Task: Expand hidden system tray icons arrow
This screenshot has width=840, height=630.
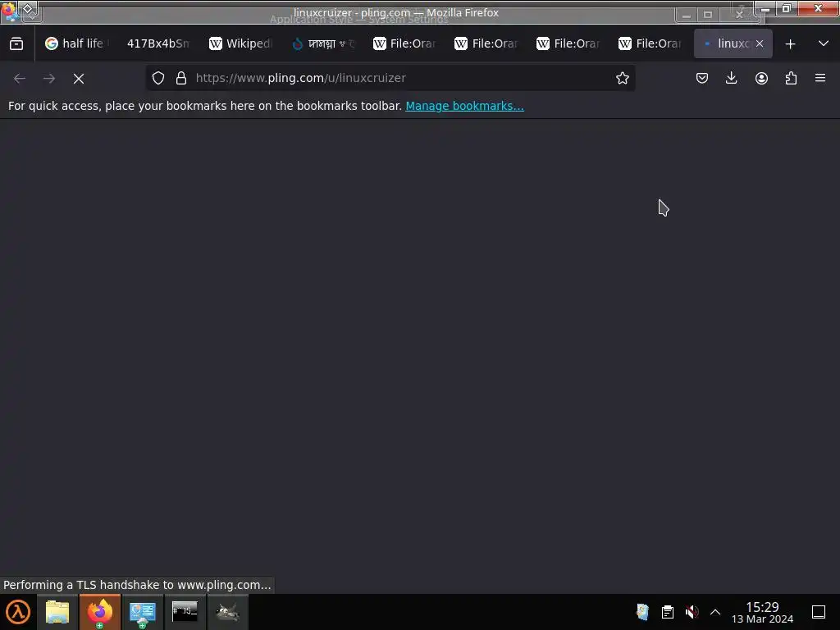Action: pyautogui.click(x=715, y=612)
